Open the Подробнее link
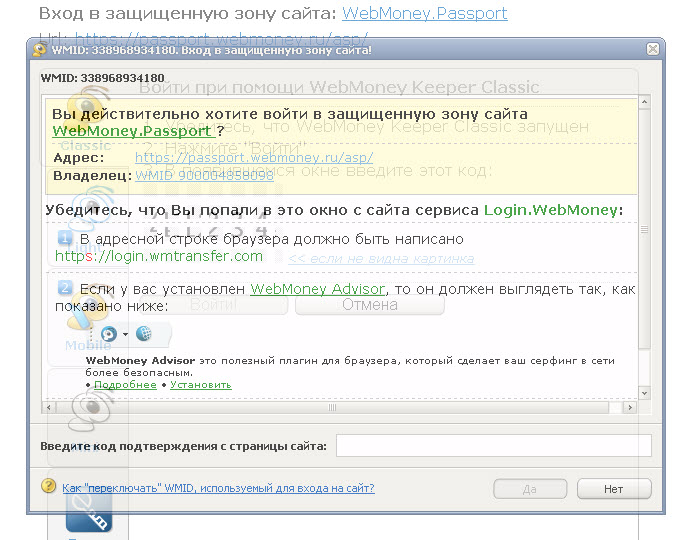691x540 pixels. click(125, 384)
